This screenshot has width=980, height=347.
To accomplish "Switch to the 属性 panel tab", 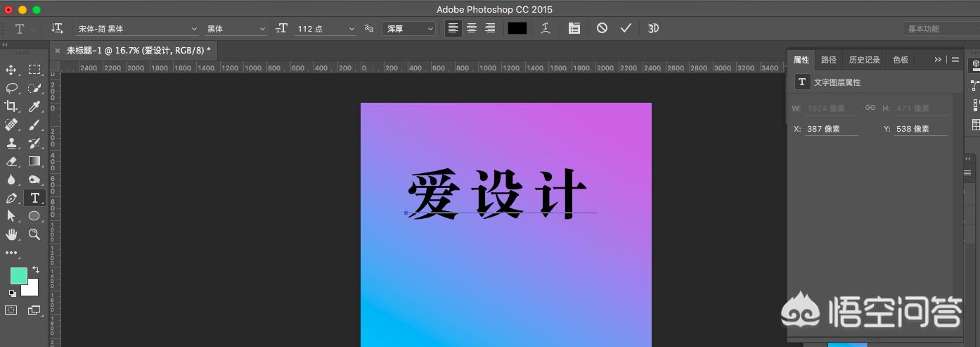I will (x=801, y=60).
